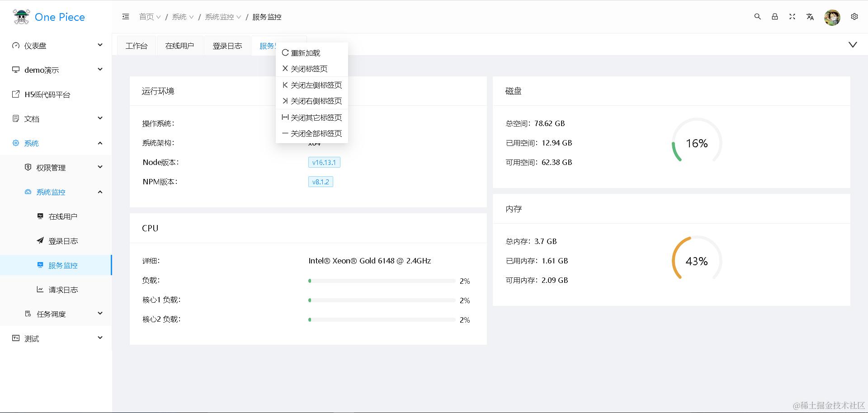Viewport: 868px width, 413px height.
Task: Open the 首页 breadcrumb dropdown
Action: coord(150,17)
